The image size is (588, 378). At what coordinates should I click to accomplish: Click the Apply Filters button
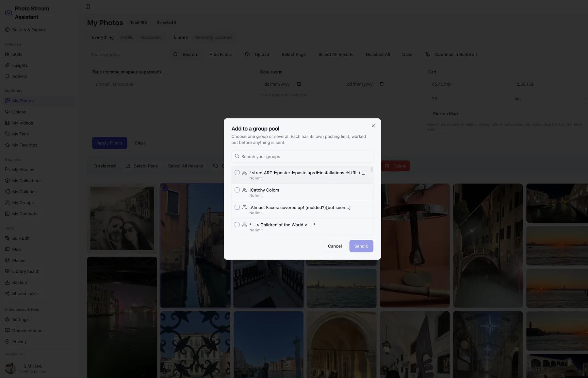pos(110,143)
